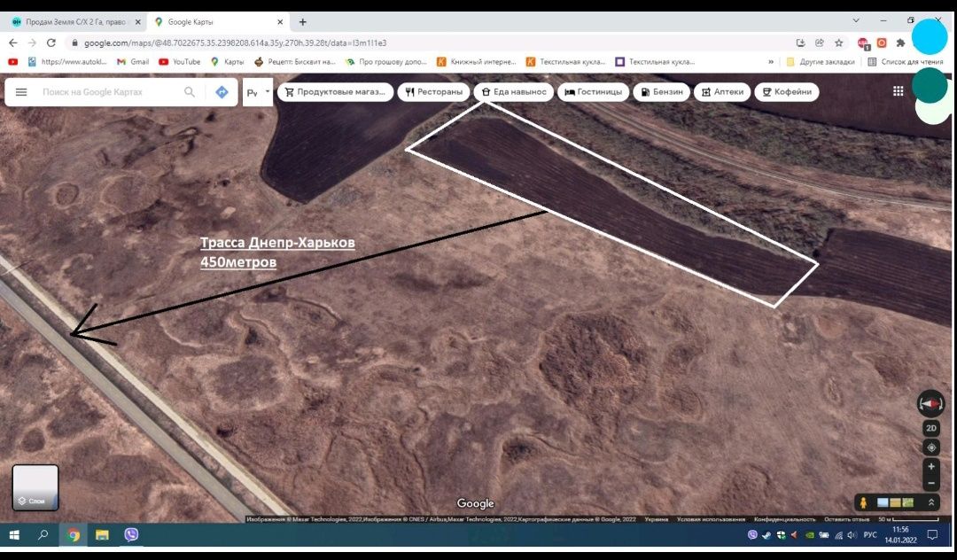The height and width of the screenshot is (560, 957).
Task: Open Chrome from the taskbar
Action: click(x=74, y=535)
